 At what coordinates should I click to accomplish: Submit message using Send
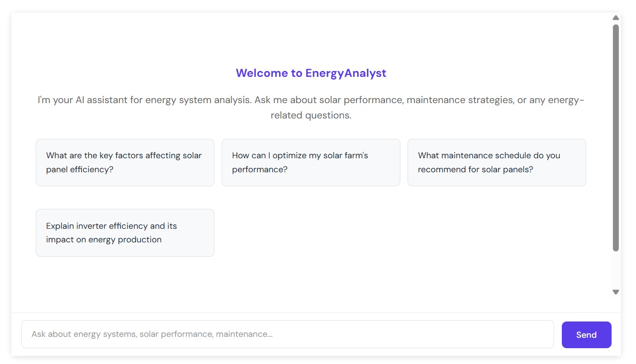(x=586, y=335)
